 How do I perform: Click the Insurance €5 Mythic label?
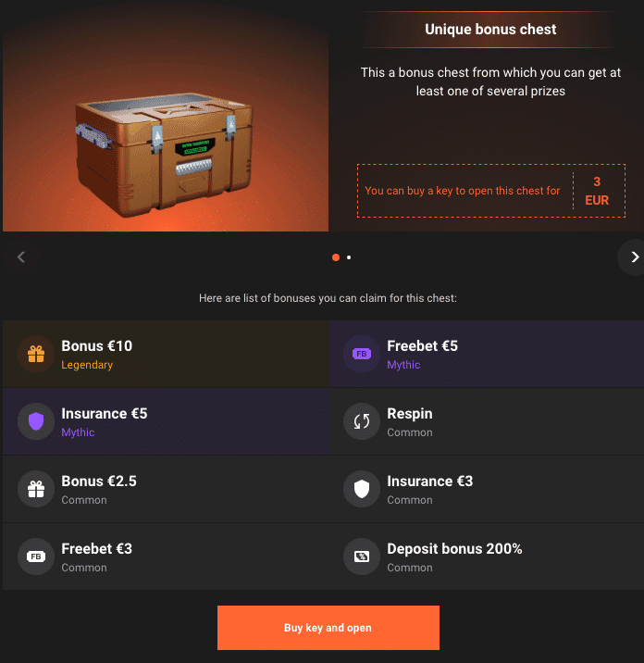(x=105, y=421)
